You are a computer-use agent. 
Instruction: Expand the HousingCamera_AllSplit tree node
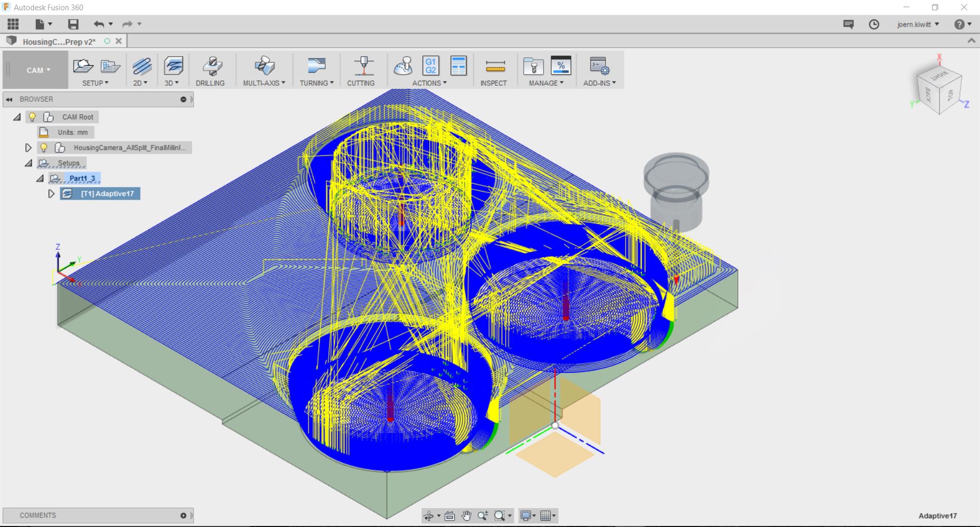pos(28,148)
